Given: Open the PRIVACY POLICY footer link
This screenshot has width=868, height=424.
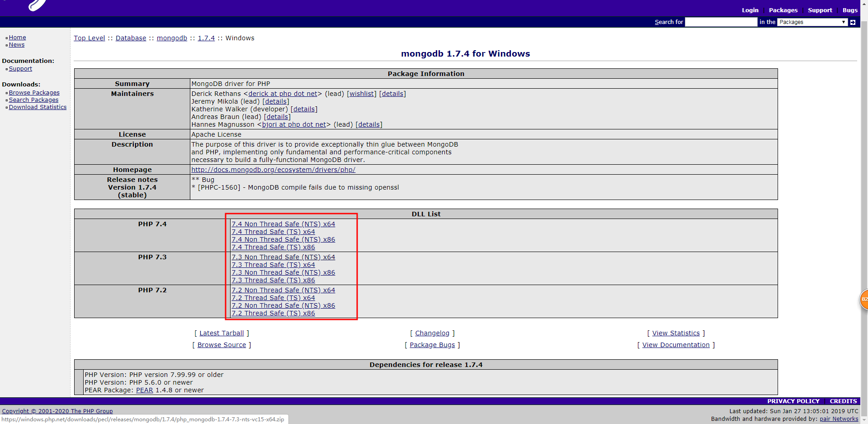Looking at the screenshot, I should [x=793, y=401].
